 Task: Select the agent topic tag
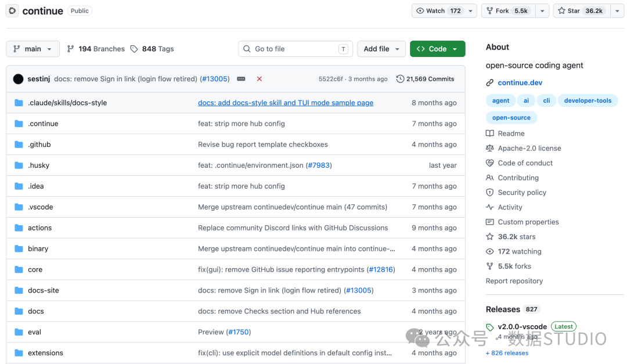[500, 100]
